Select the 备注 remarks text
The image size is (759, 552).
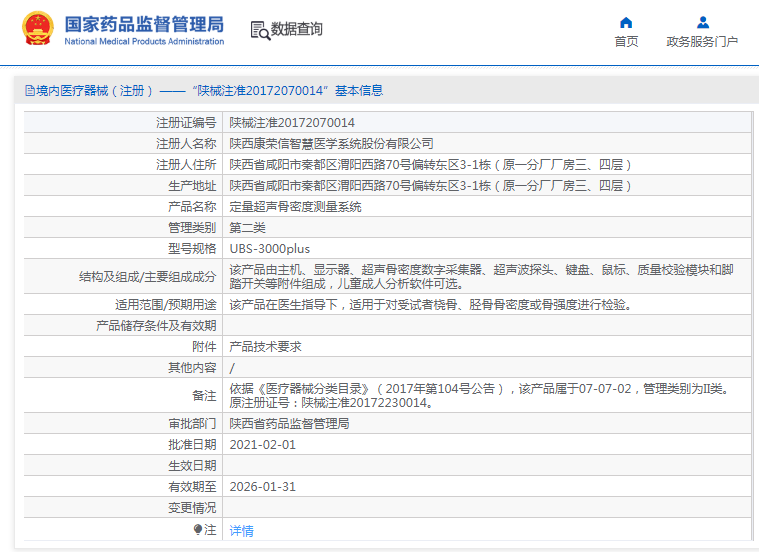(x=480, y=396)
